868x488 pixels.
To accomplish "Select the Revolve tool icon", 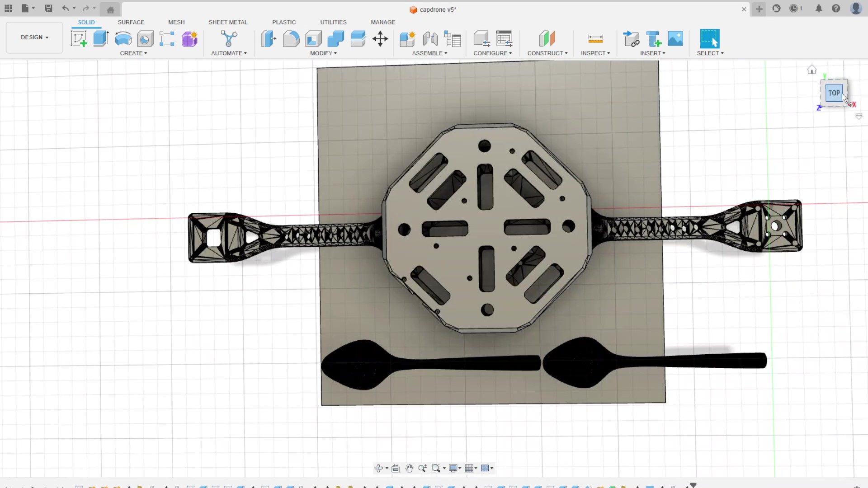I will (x=123, y=39).
